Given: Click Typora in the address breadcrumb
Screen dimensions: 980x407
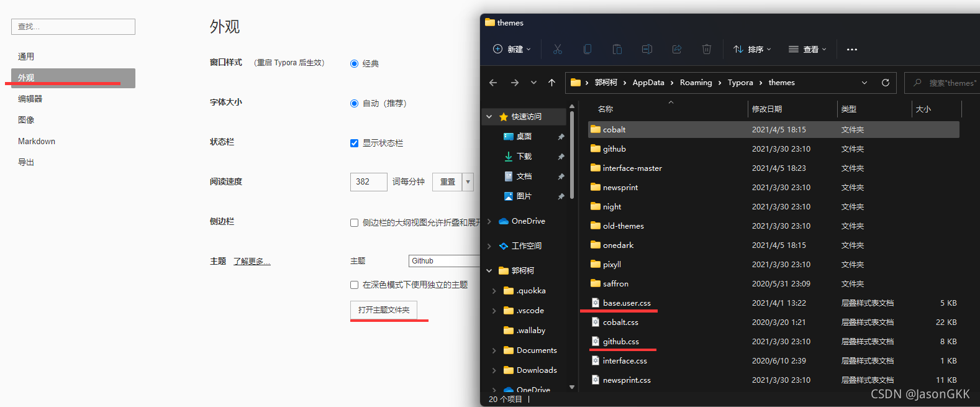Looking at the screenshot, I should [x=740, y=83].
